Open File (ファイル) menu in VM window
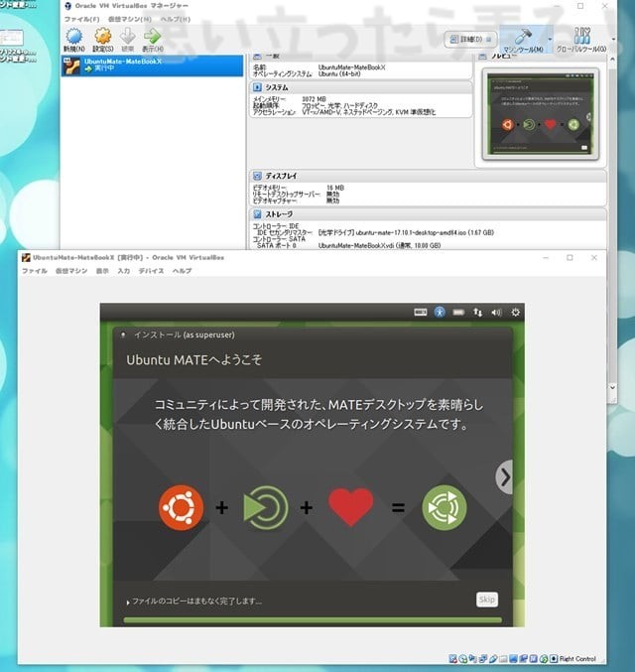The height and width of the screenshot is (672, 635). 35,271
